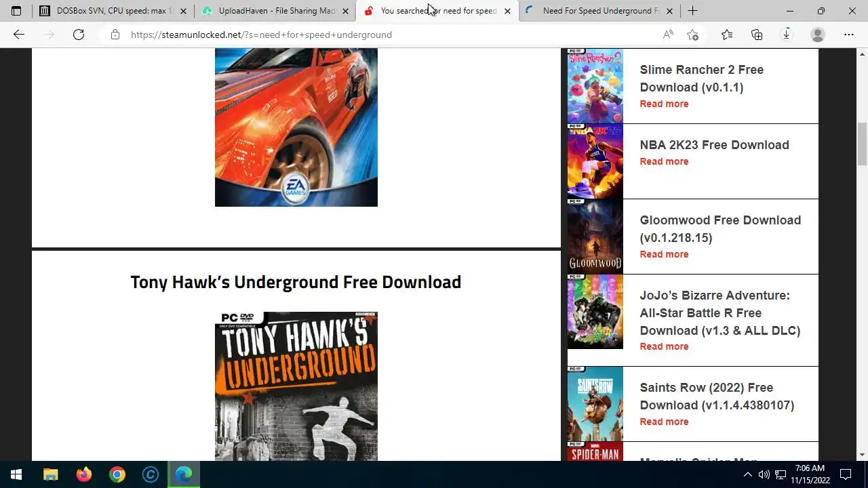
Task: Open Saints Row (2022) Free Download link
Action: click(717, 396)
